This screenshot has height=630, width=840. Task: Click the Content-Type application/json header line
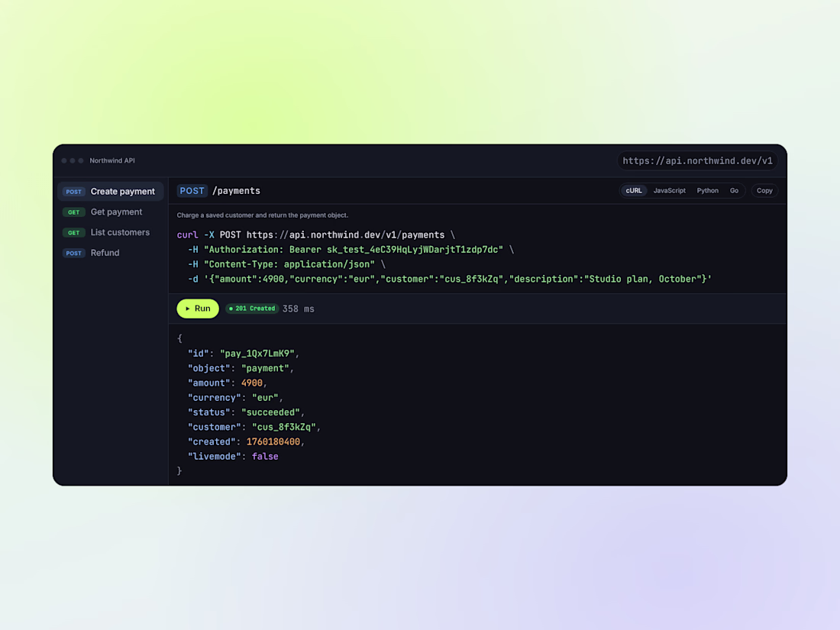(286, 265)
